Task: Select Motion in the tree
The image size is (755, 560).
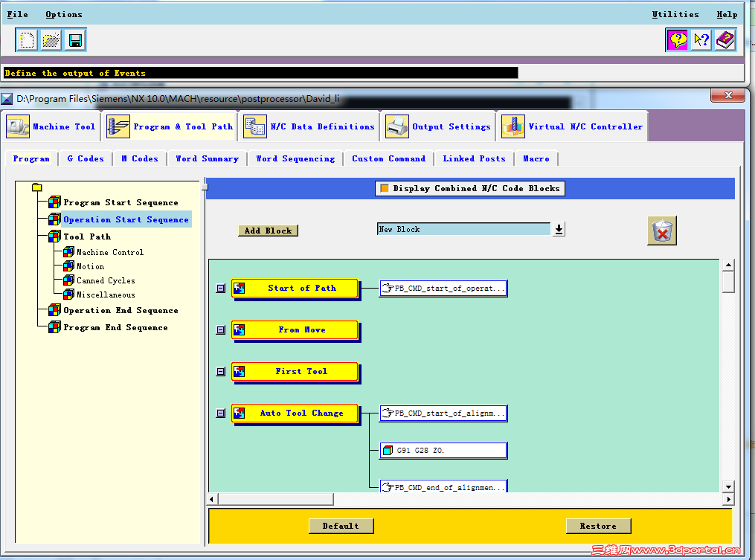Action: (91, 266)
